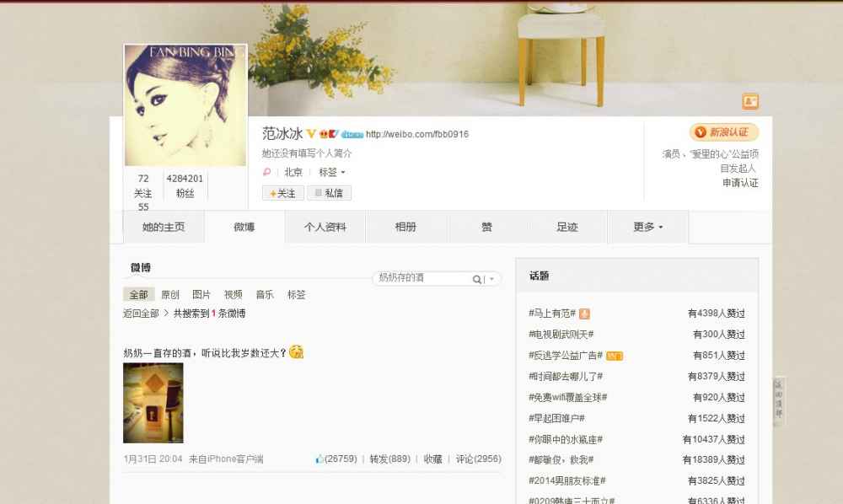Click the +关注 follow button

point(282,193)
